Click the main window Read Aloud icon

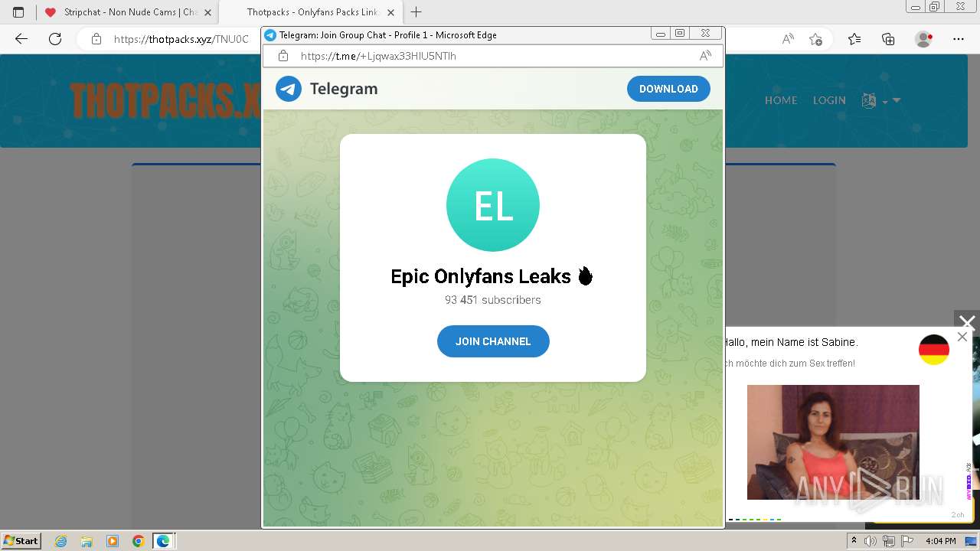788,39
